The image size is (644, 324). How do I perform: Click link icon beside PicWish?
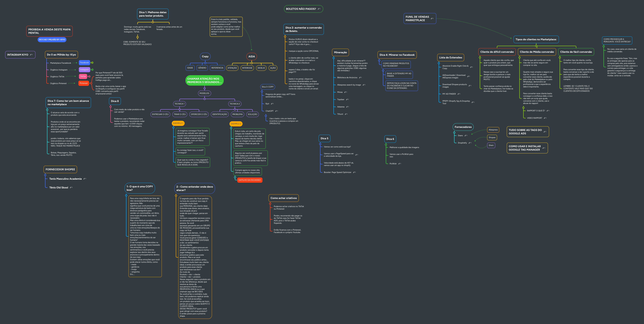[x=399, y=164]
